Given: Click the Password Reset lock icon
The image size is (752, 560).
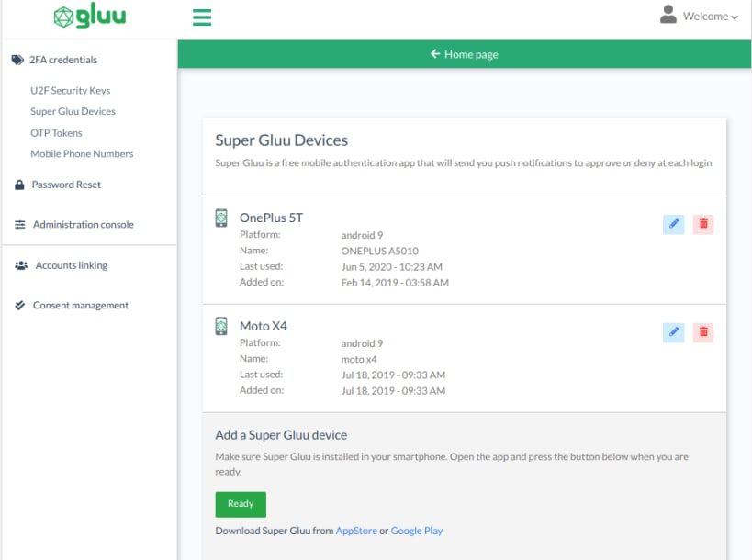Looking at the screenshot, I should click(x=19, y=185).
